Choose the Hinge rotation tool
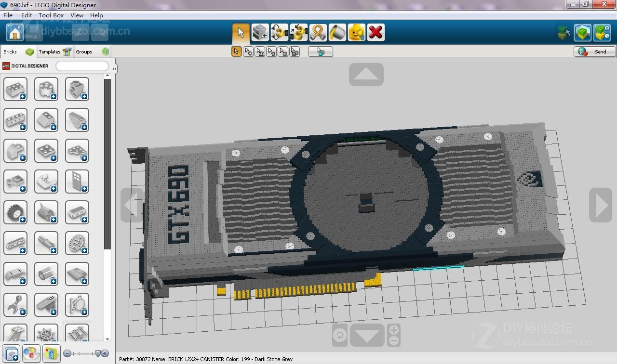 pos(279,32)
